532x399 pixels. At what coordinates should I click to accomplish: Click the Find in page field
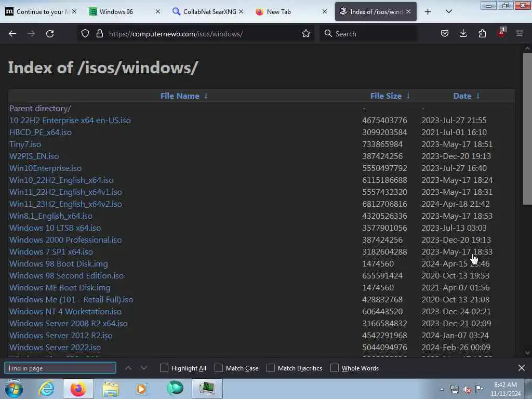tap(60, 368)
